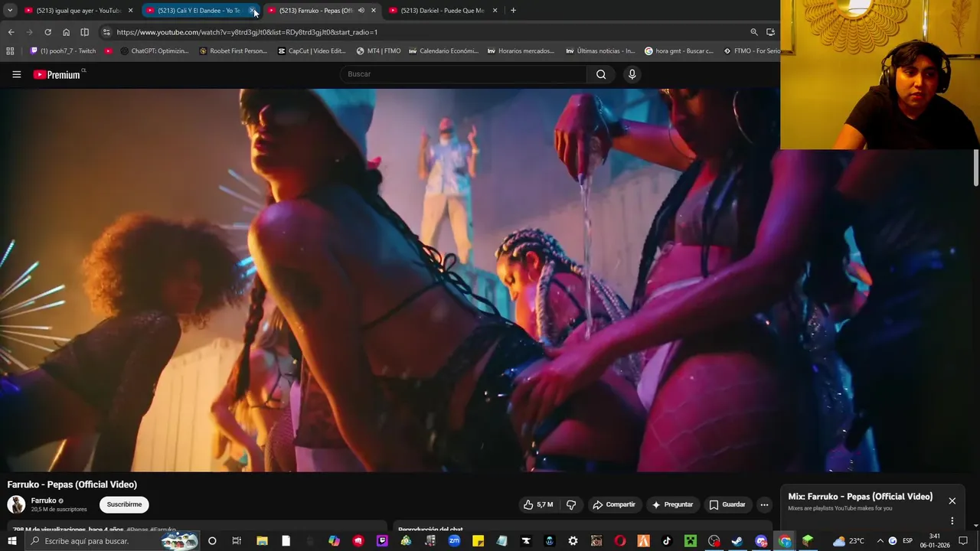Open more actions three-dot menu under video
This screenshot has width=980, height=551.
(764, 504)
